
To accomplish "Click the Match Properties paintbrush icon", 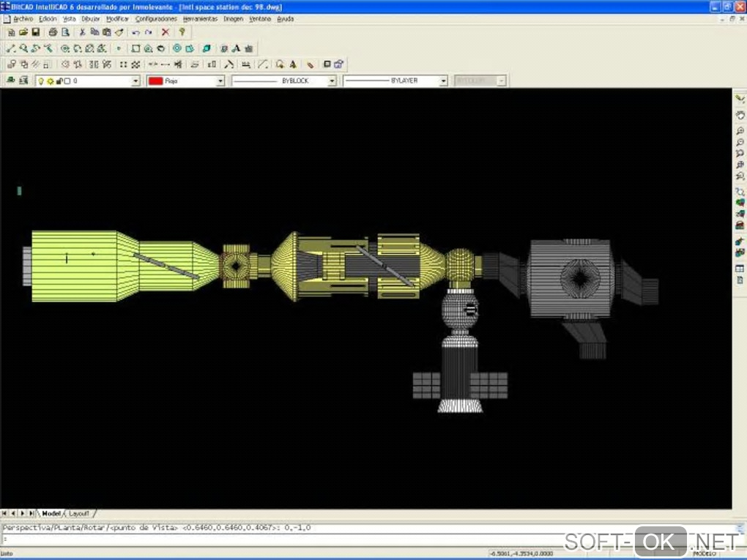I will pos(119,32).
